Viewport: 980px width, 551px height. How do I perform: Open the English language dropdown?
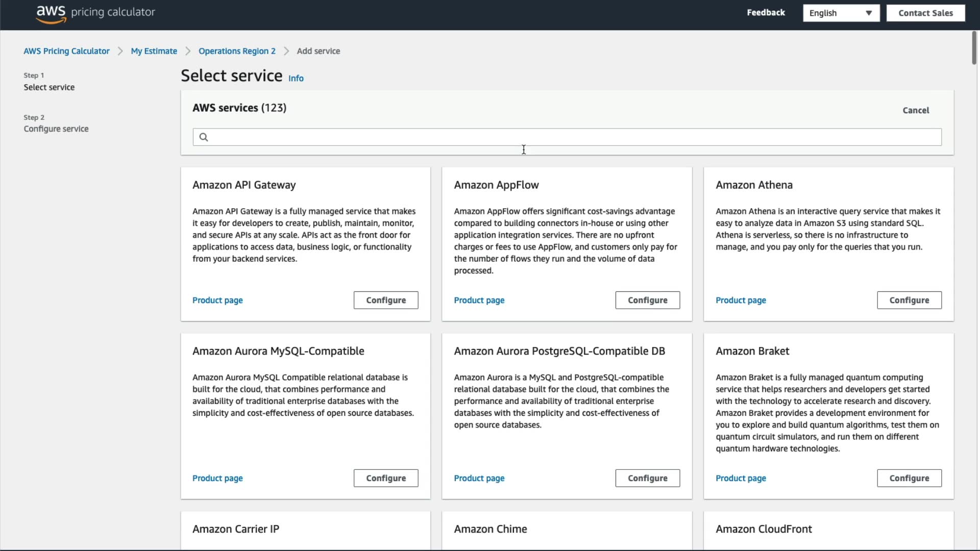point(841,13)
